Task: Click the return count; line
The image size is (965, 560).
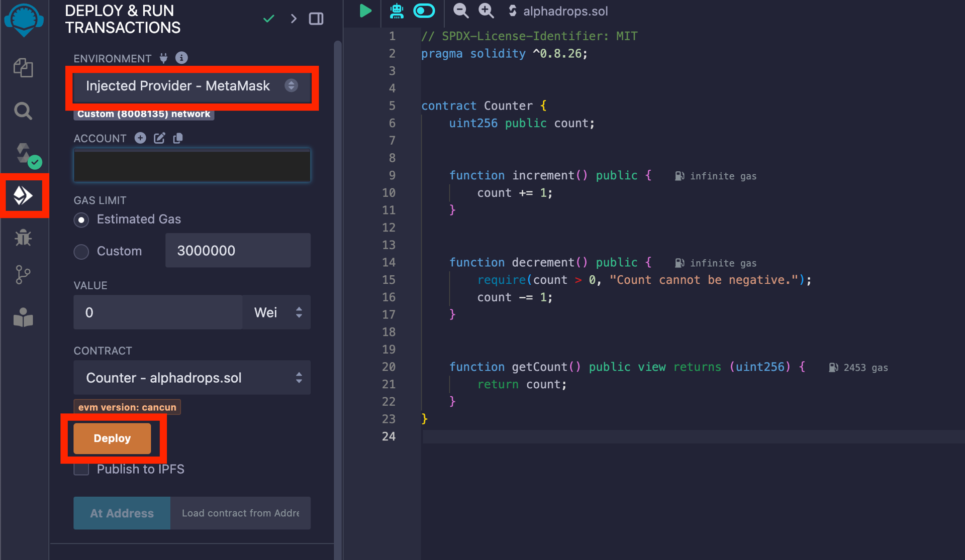Action: [522, 385]
